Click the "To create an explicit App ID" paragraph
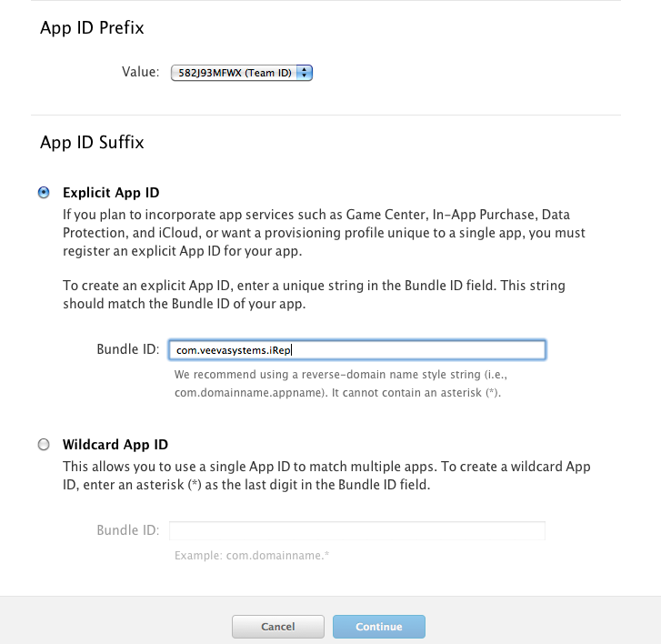 [x=314, y=295]
